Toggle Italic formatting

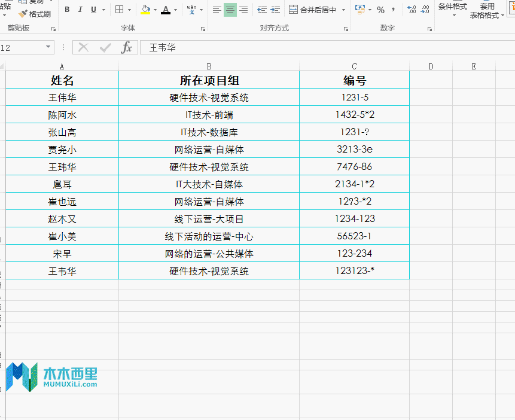point(80,10)
